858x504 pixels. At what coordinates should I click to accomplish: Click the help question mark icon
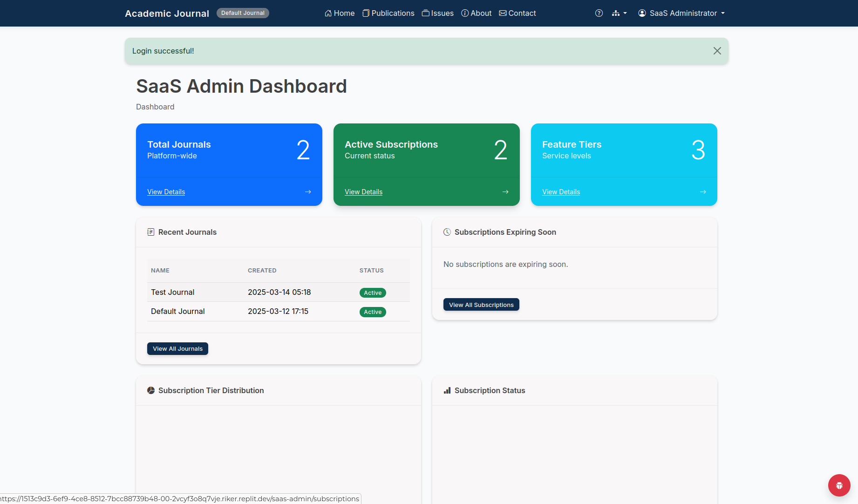(599, 13)
